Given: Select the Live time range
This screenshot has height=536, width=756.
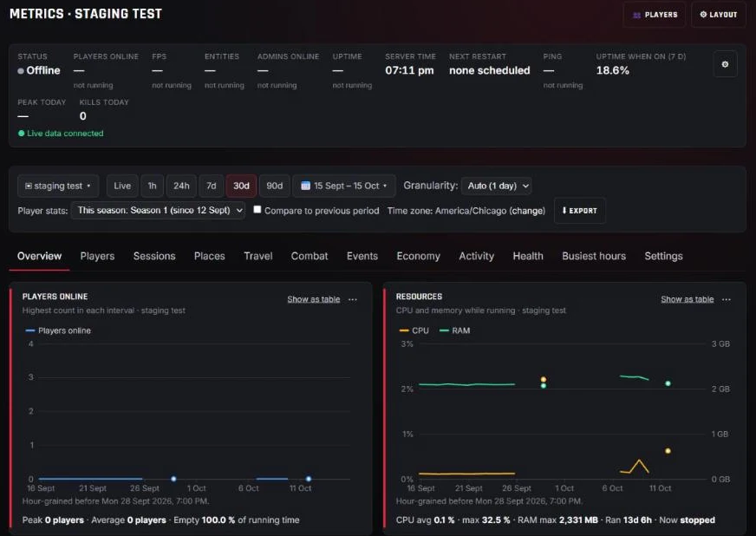Looking at the screenshot, I should 122,186.
